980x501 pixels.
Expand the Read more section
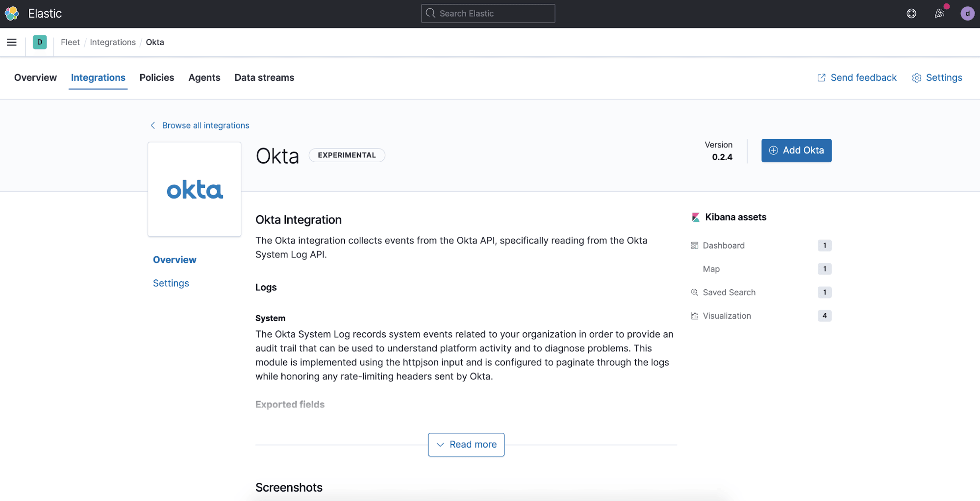tap(466, 444)
